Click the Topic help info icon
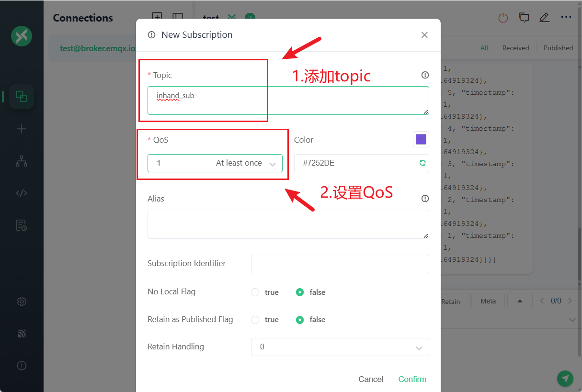The width and height of the screenshot is (582, 392). [x=425, y=75]
